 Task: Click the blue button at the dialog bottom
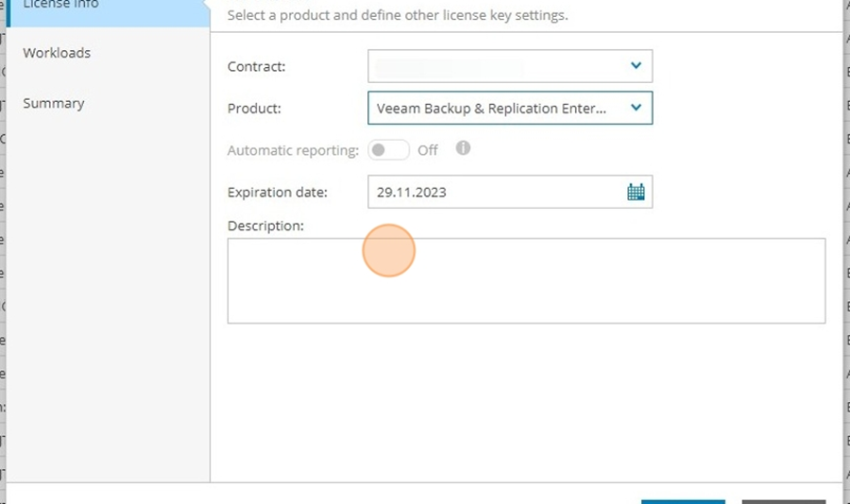tap(683, 502)
